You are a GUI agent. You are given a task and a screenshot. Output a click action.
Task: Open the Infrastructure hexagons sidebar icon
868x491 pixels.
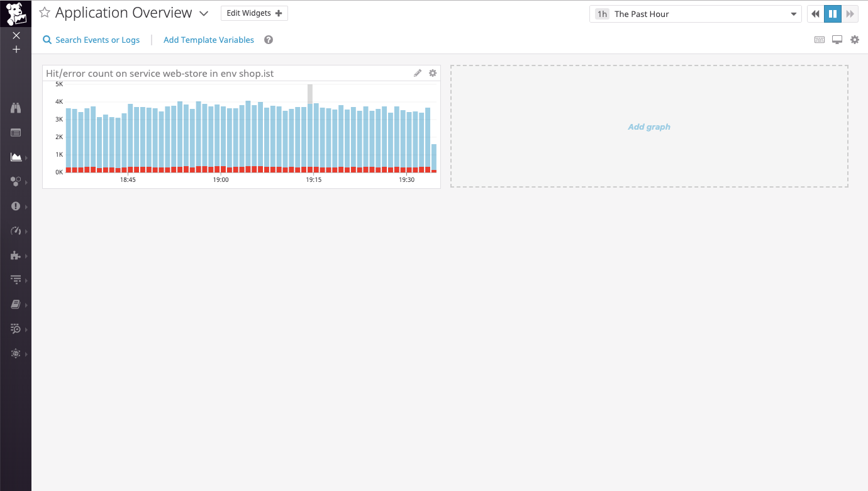point(16,181)
